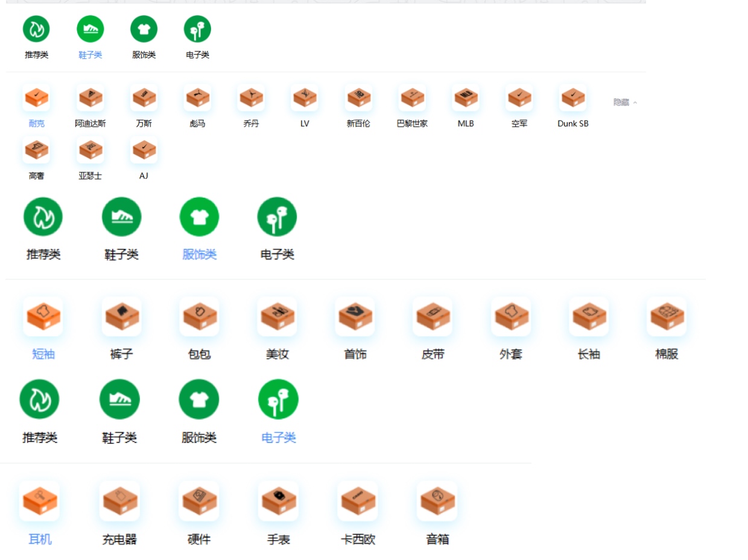Pick the Dunk SB box icon
The height and width of the screenshot is (560, 748).
click(x=572, y=98)
